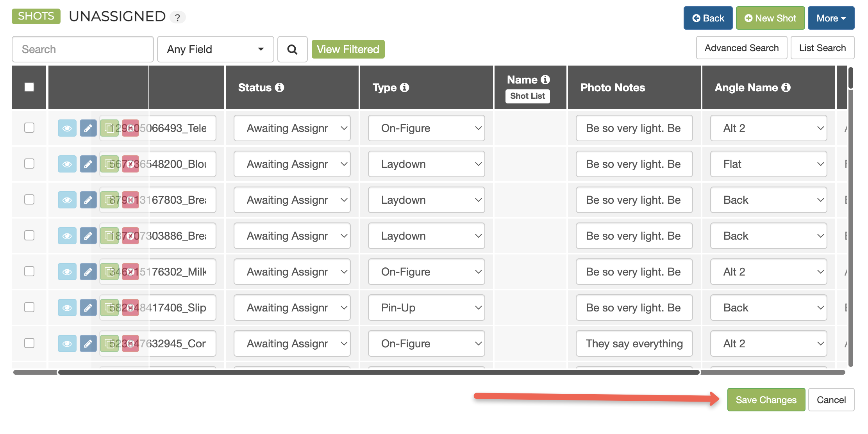
Task: Open the More menu
Action: (x=831, y=18)
